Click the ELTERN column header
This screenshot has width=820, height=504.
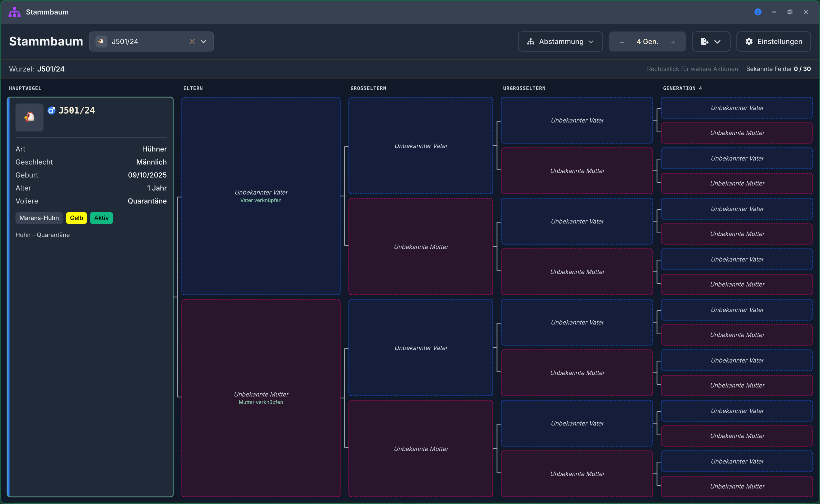193,88
